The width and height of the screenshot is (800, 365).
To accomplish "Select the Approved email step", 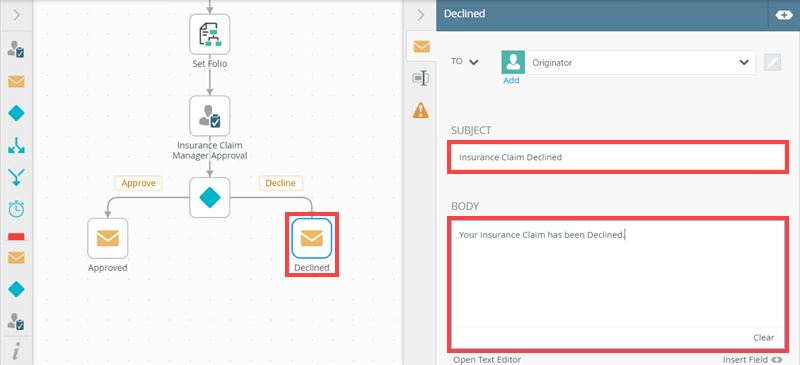I will (108, 238).
